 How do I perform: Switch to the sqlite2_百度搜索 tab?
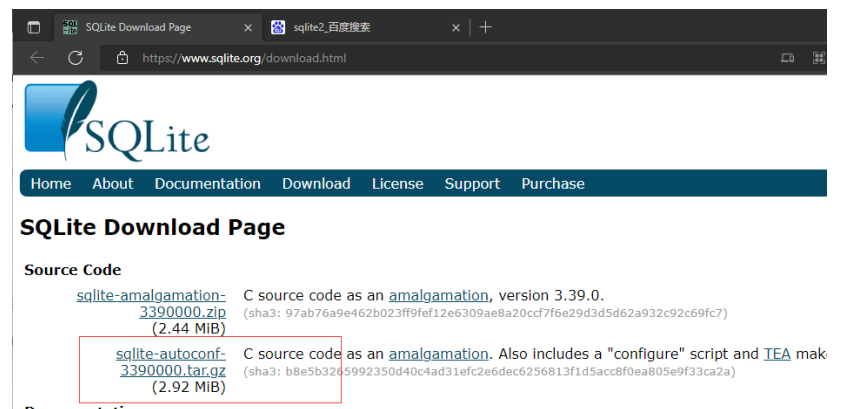pos(366,27)
